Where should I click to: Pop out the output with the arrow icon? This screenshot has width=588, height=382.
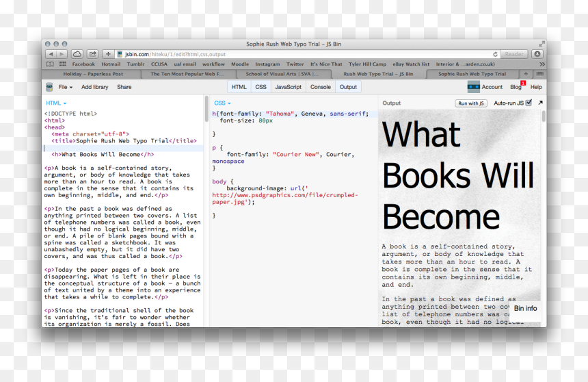(x=540, y=103)
